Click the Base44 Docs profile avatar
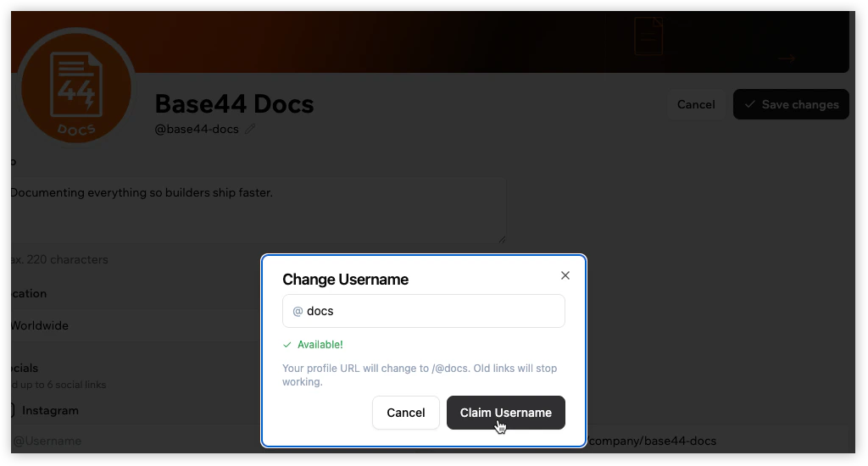Viewport: 868px width, 466px height. (x=76, y=87)
